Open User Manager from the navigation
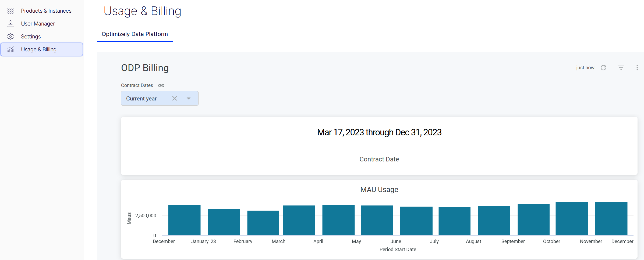 [38, 23]
